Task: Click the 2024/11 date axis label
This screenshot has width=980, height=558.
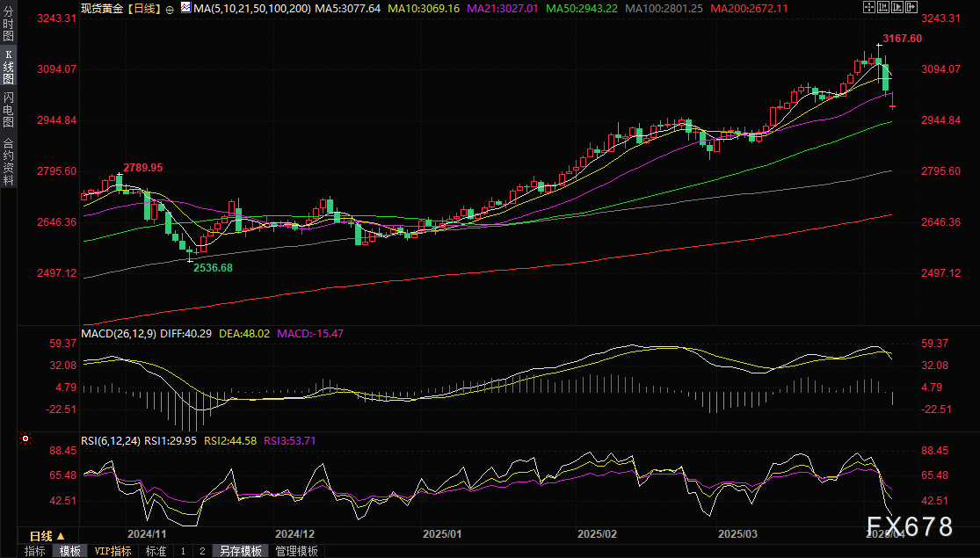Action: tap(147, 534)
